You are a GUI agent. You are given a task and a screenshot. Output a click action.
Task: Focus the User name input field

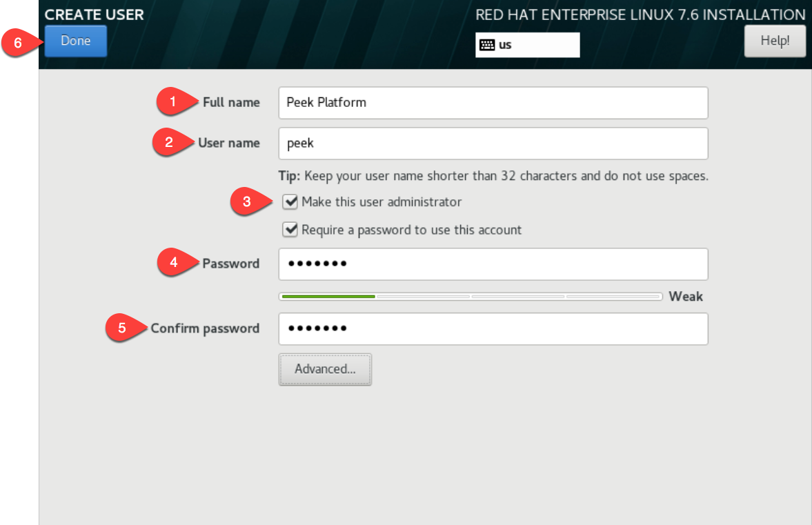pos(493,143)
